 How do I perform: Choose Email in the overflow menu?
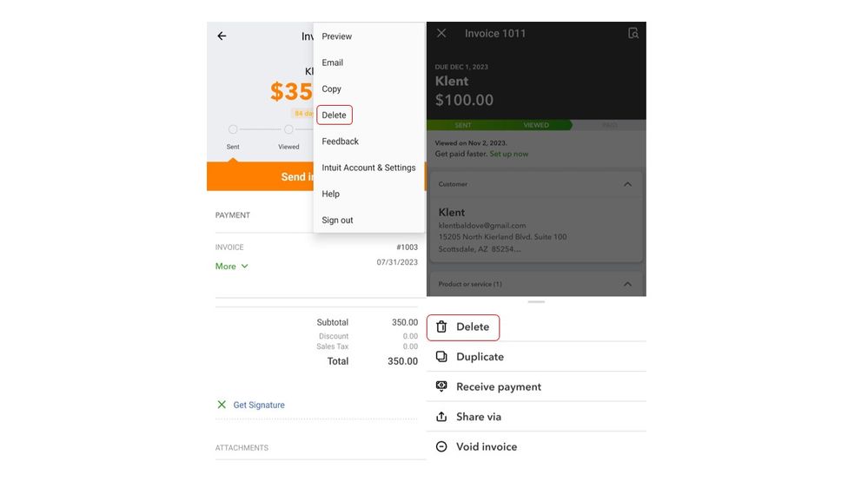(333, 63)
